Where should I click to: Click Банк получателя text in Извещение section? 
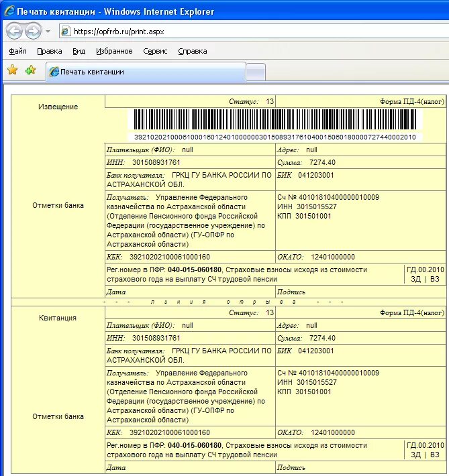point(189,180)
